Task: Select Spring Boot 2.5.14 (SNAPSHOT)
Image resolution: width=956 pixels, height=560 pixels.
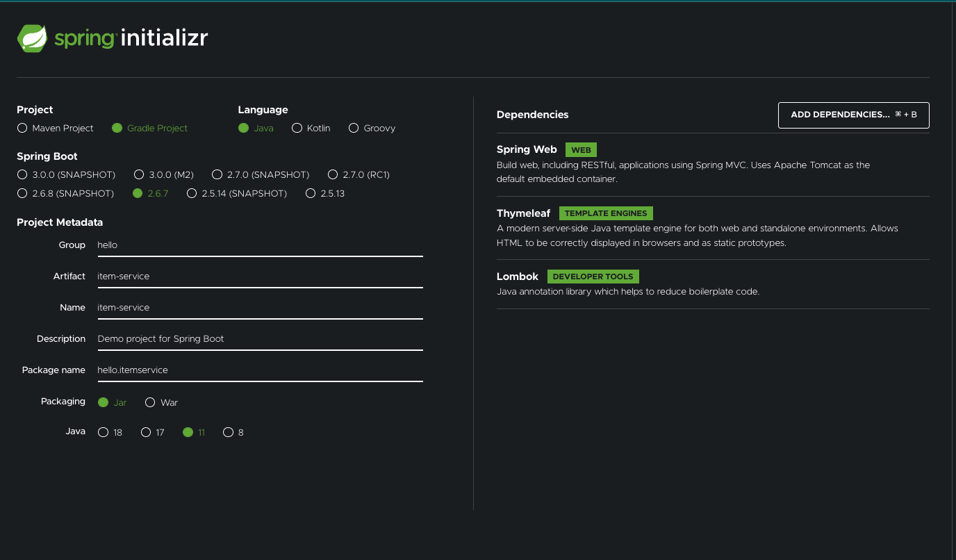Action: (192, 193)
